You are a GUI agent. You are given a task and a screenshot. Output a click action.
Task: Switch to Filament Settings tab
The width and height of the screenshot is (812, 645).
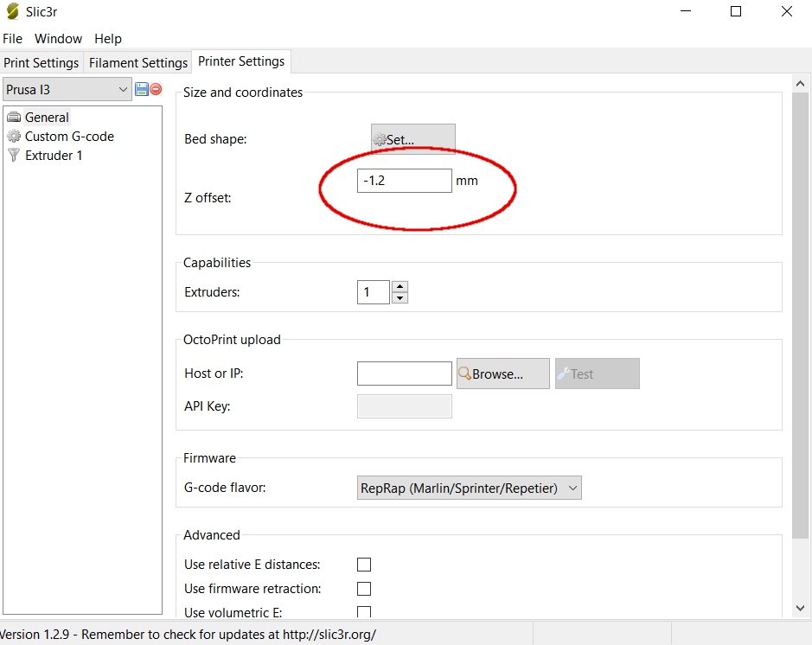pyautogui.click(x=138, y=62)
